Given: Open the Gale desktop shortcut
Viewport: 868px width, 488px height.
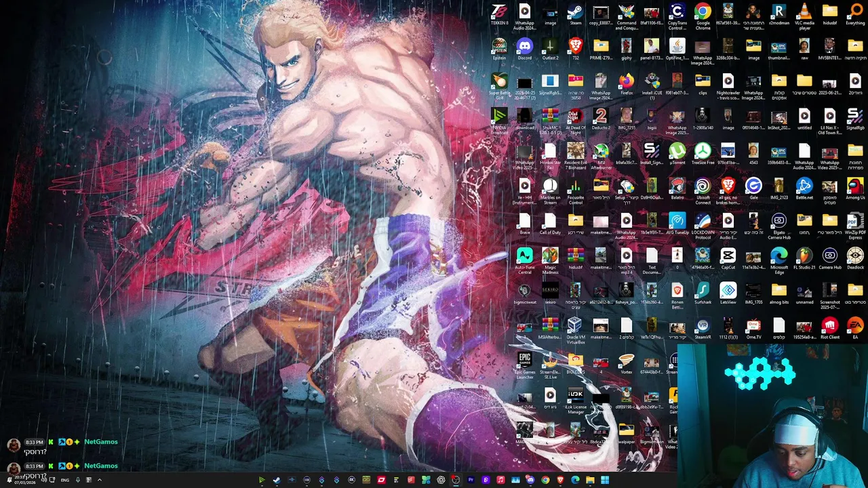Looking at the screenshot, I should pos(753,190).
